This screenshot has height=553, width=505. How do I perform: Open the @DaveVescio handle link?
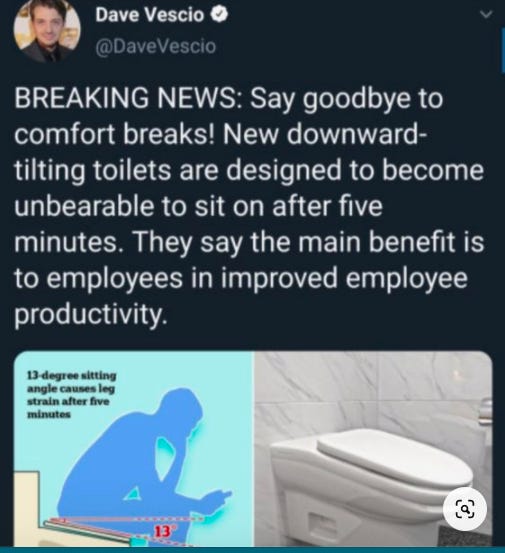[x=156, y=47]
